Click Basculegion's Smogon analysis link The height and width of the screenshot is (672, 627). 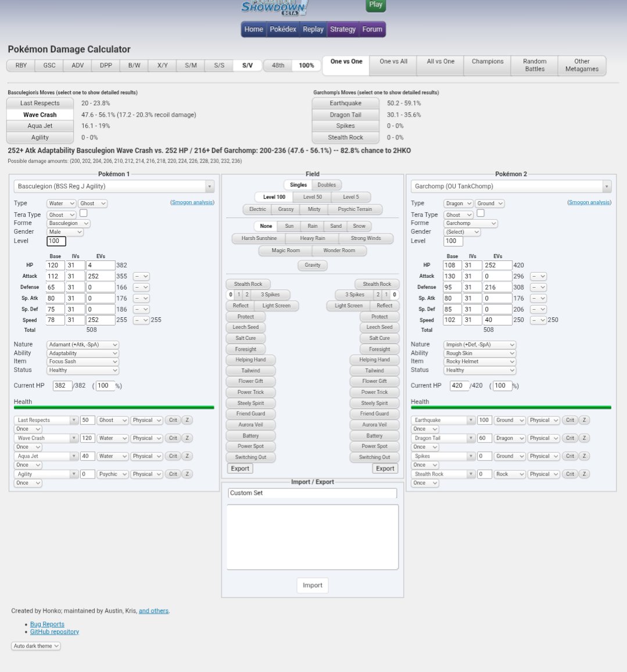pyautogui.click(x=192, y=202)
